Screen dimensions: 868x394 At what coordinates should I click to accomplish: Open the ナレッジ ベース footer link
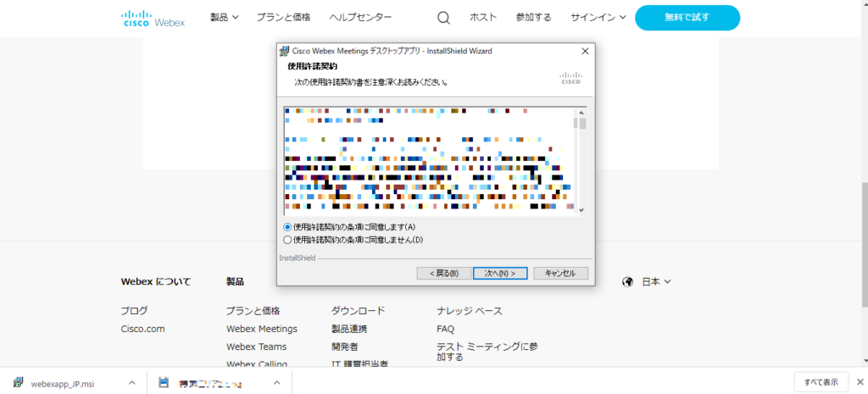pos(470,311)
